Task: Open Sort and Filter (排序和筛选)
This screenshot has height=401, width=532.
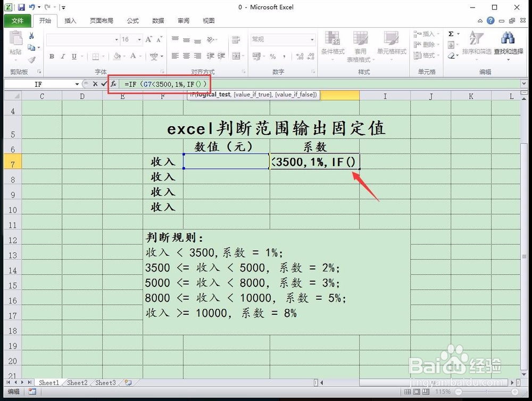Action: point(476,46)
